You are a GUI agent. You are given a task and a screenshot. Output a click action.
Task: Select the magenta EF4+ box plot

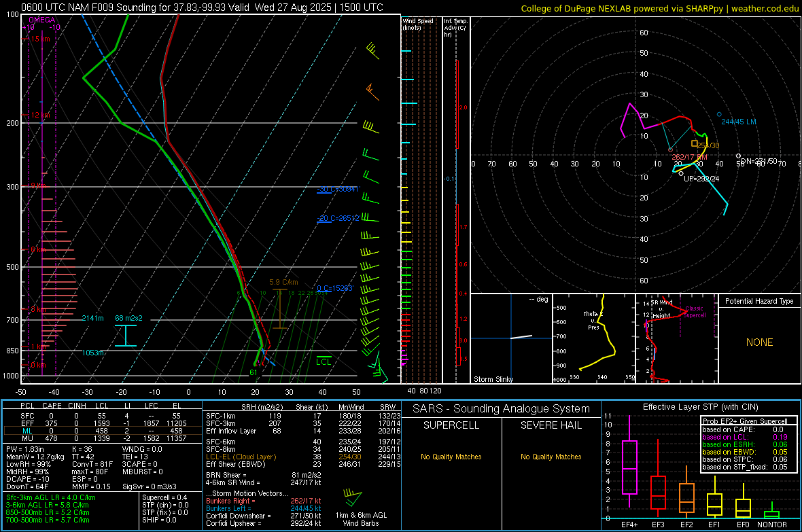click(x=629, y=462)
